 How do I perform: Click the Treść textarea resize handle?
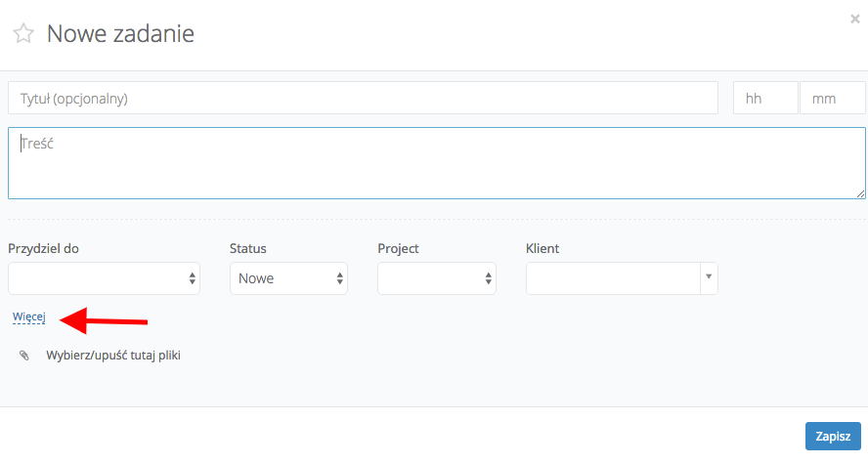860,193
